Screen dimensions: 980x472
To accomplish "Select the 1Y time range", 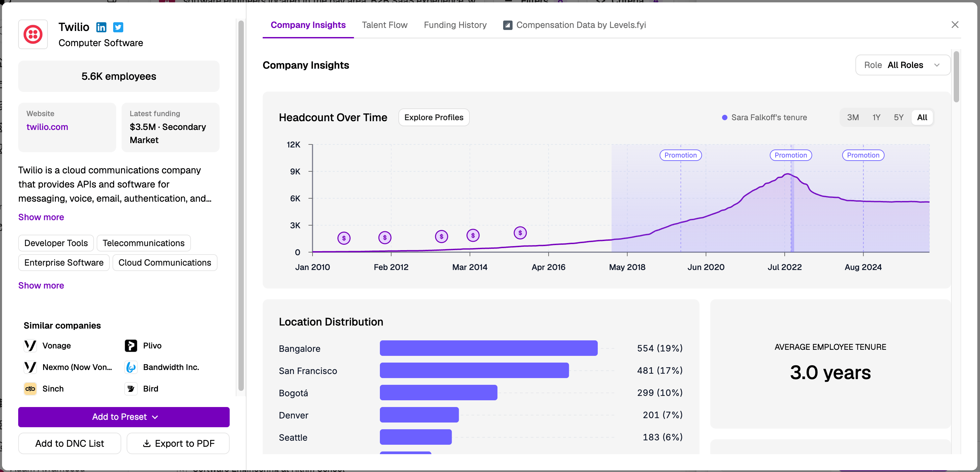I will 876,117.
